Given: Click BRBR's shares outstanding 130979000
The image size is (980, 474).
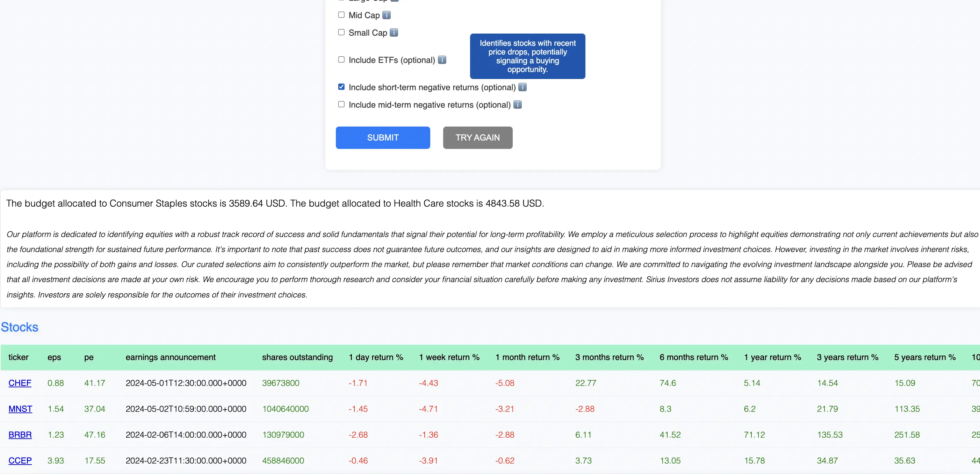Looking at the screenshot, I should (283, 435).
